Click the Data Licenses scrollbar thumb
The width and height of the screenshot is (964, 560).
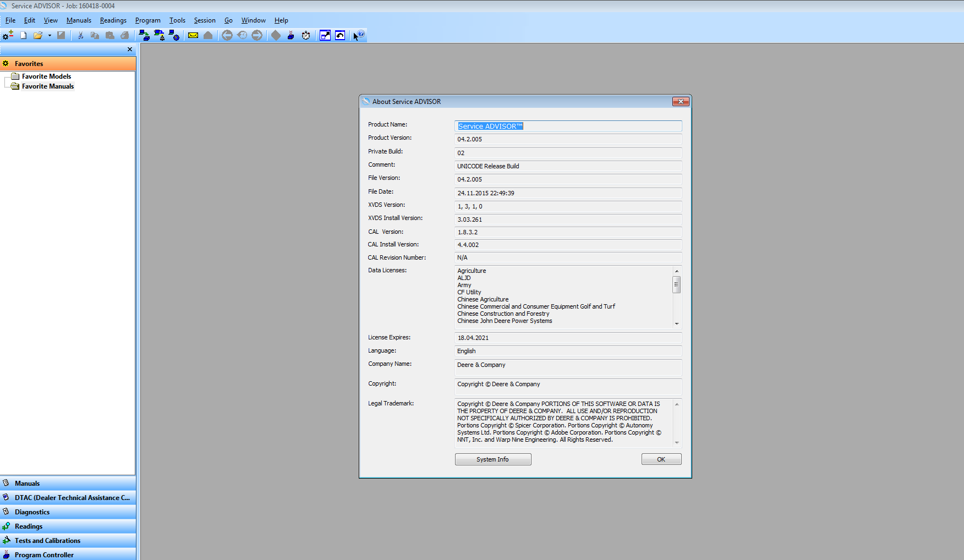(x=677, y=284)
